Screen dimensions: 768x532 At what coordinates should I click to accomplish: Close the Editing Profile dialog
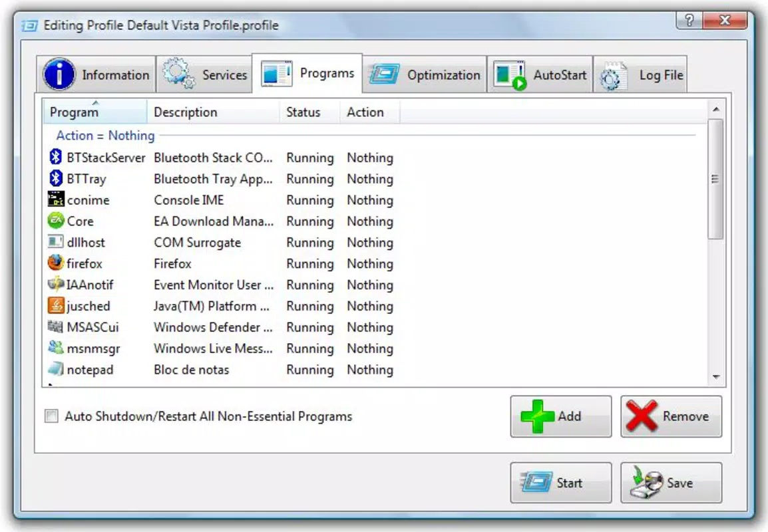pyautogui.click(x=725, y=20)
